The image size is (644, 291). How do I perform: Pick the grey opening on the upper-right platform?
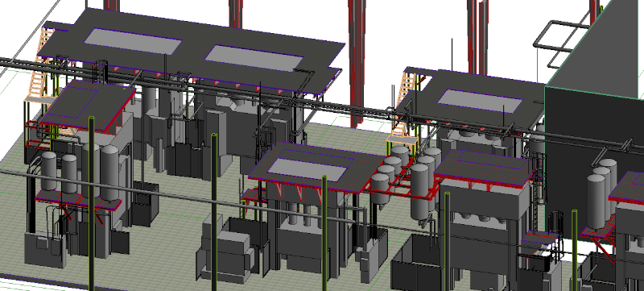pos(479,101)
